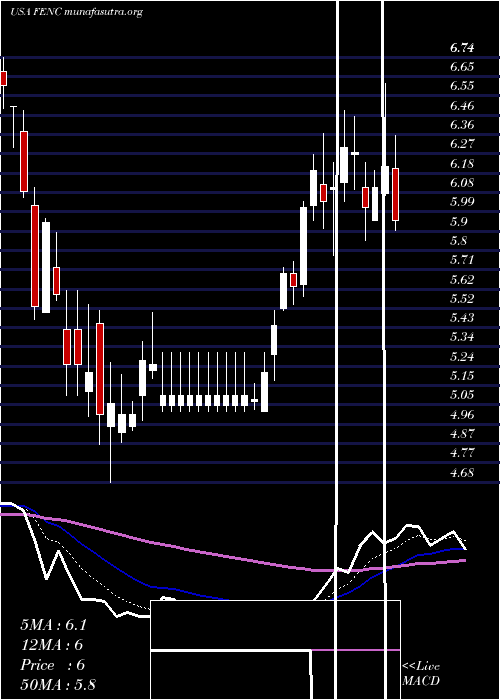Click the 5.71 price axis label

462,260
